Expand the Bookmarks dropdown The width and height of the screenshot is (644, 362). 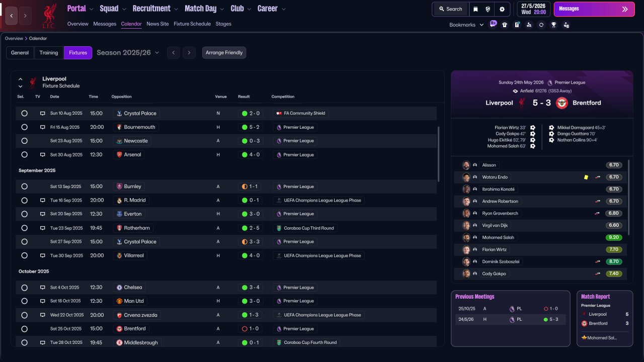[x=466, y=25]
